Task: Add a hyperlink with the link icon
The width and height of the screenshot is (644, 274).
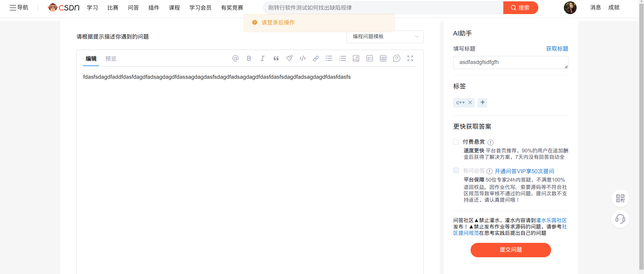Action: tap(316, 58)
